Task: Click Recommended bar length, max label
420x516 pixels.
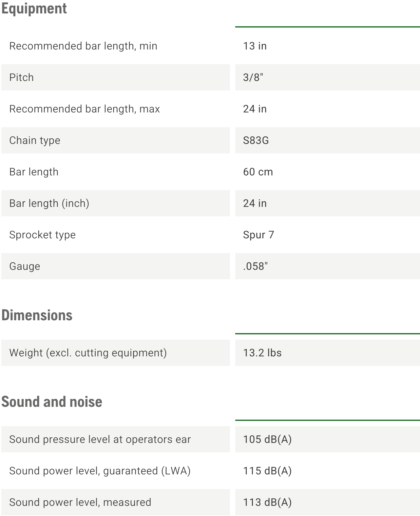Action: pyautogui.click(x=85, y=109)
